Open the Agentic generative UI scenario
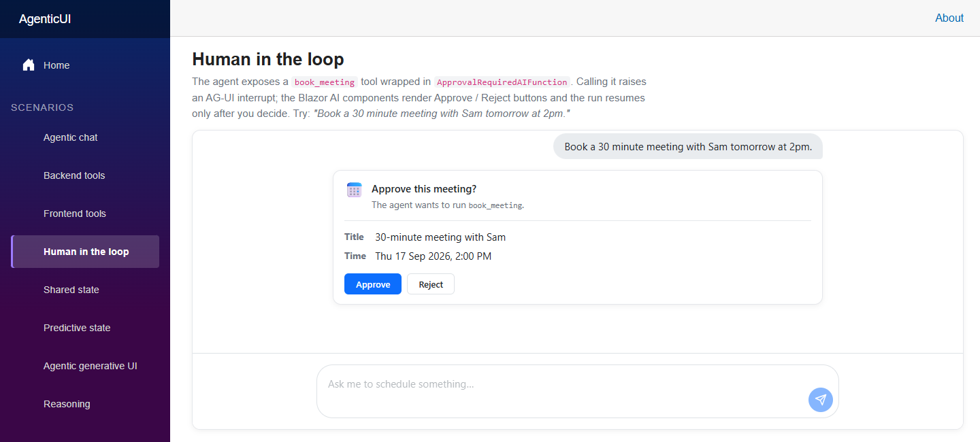 point(85,366)
